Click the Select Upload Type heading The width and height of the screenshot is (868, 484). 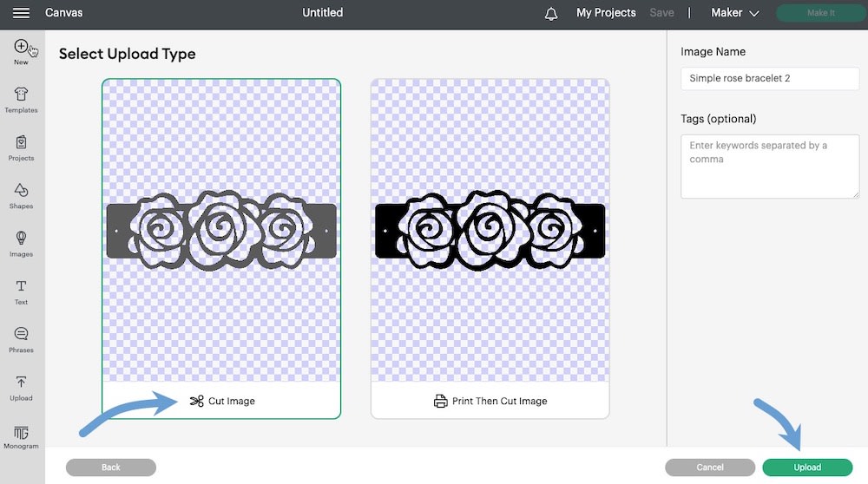(128, 54)
